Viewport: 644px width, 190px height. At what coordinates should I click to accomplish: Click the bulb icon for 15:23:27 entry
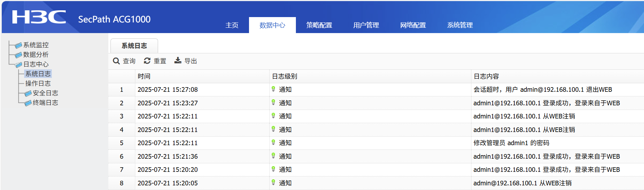(273, 102)
